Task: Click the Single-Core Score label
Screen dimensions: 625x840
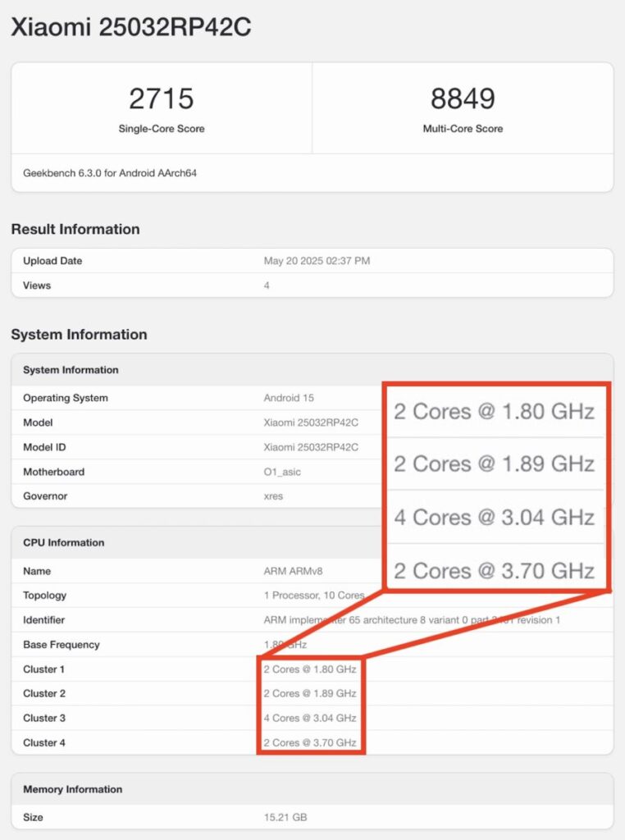Action: [x=162, y=129]
